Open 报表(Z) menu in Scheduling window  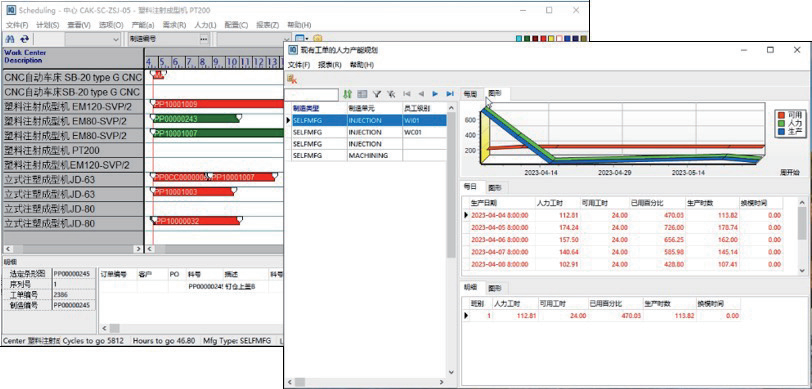(x=268, y=25)
